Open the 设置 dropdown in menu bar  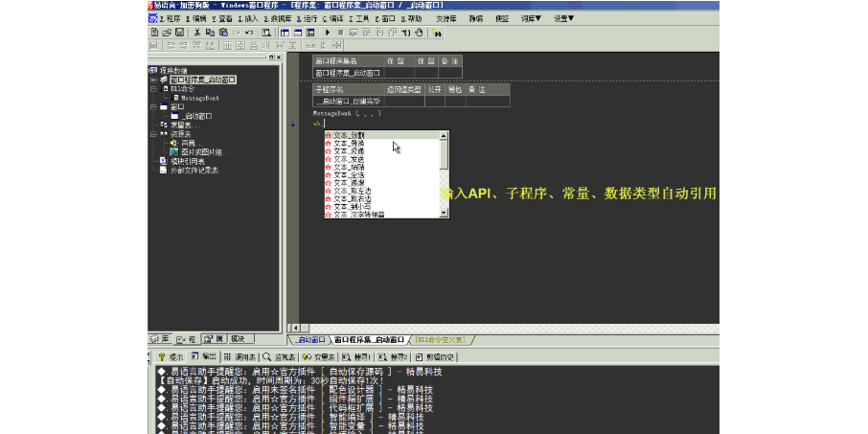[x=564, y=18]
